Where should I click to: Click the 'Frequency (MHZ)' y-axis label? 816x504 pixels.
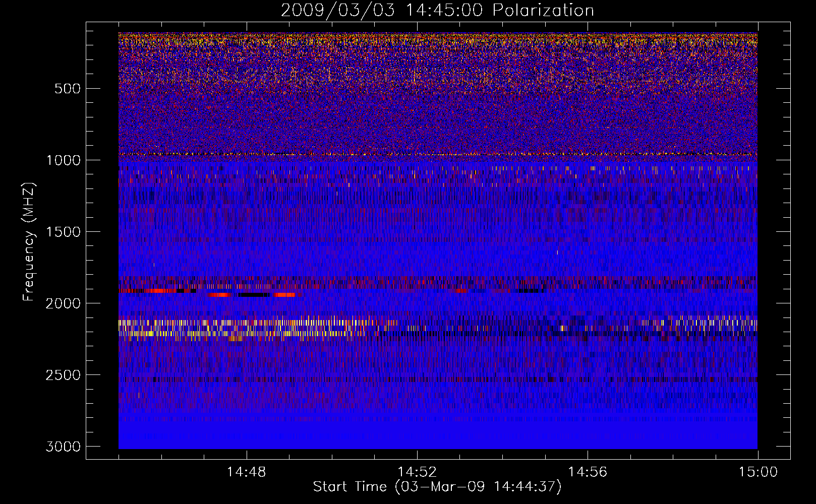(x=29, y=241)
